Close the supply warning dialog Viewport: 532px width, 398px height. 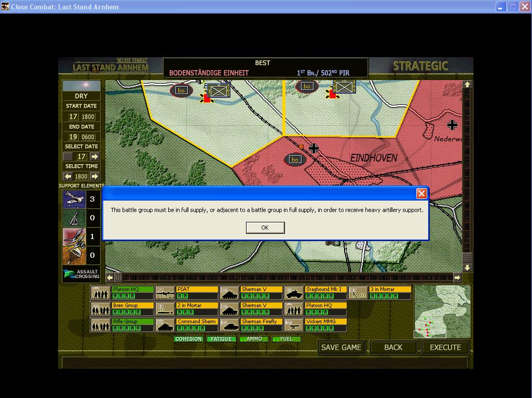[421, 194]
